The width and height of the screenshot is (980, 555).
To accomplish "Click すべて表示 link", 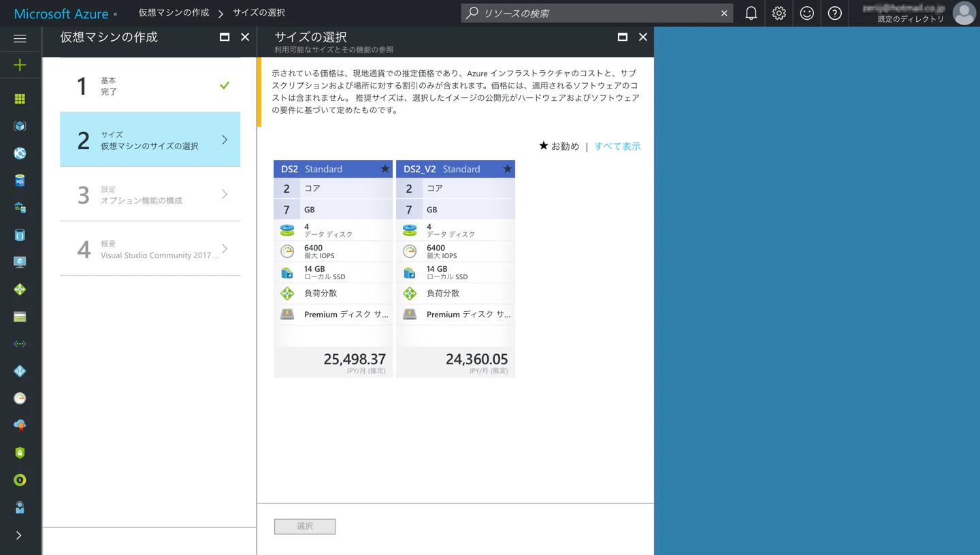I will tap(617, 146).
